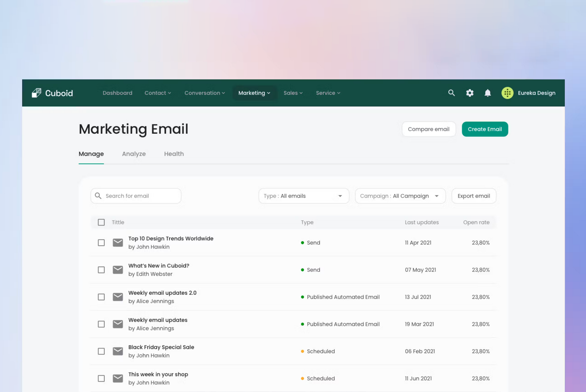Switch to the Analyze tab

tap(134, 154)
